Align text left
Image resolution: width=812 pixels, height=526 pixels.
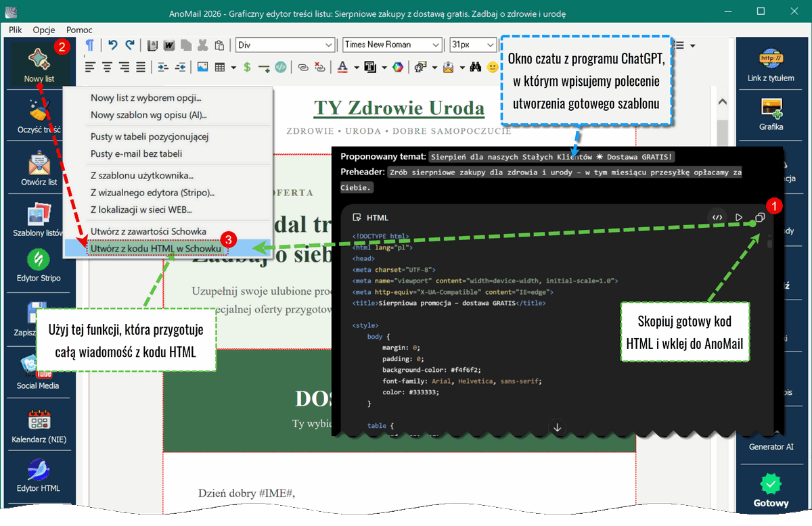click(x=89, y=67)
